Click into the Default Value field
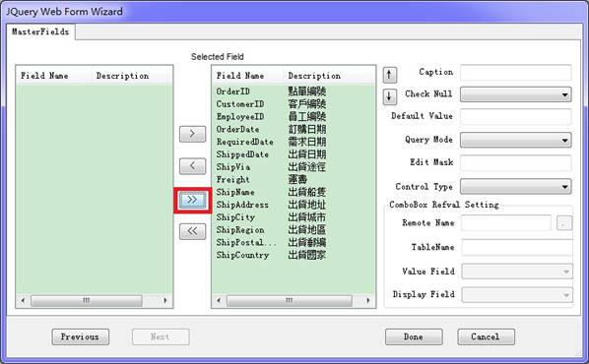Screen dimensions: 589x364 (515, 116)
